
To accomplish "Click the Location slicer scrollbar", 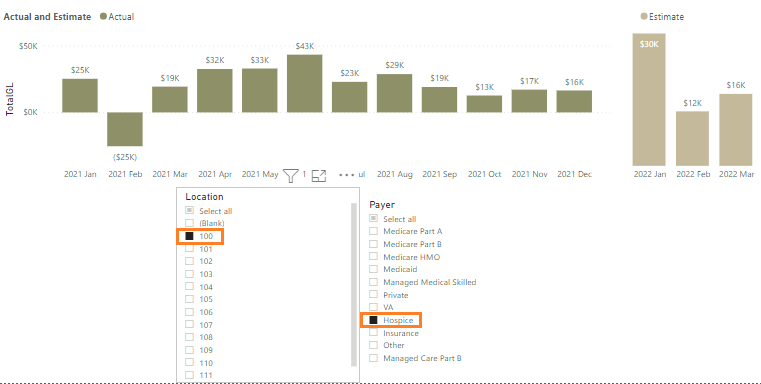I will 354,284.
